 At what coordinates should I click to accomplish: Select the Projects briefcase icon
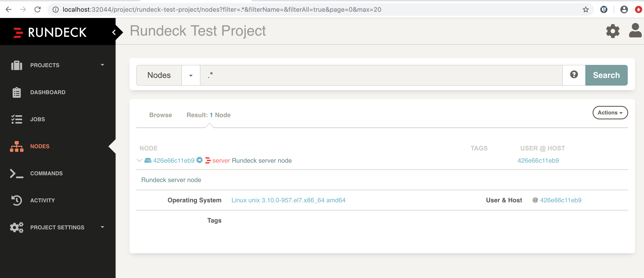tap(16, 65)
